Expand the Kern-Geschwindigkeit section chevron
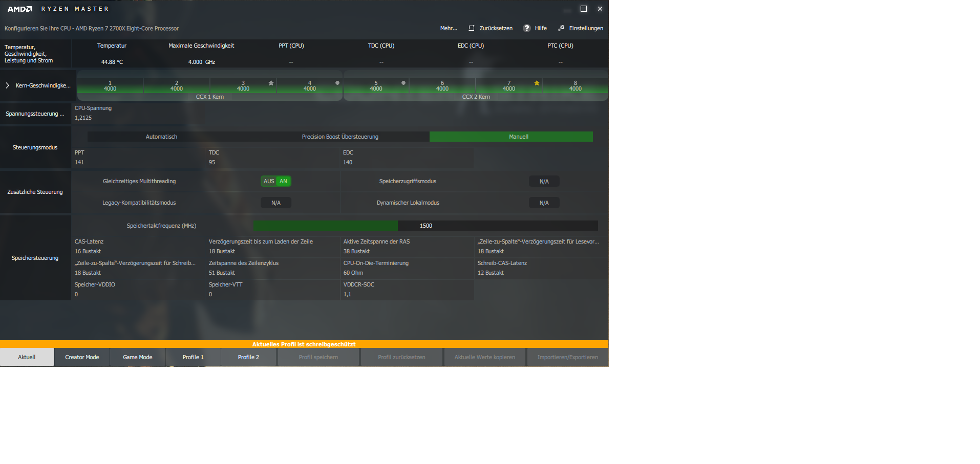The height and width of the screenshot is (464, 980). (7, 85)
